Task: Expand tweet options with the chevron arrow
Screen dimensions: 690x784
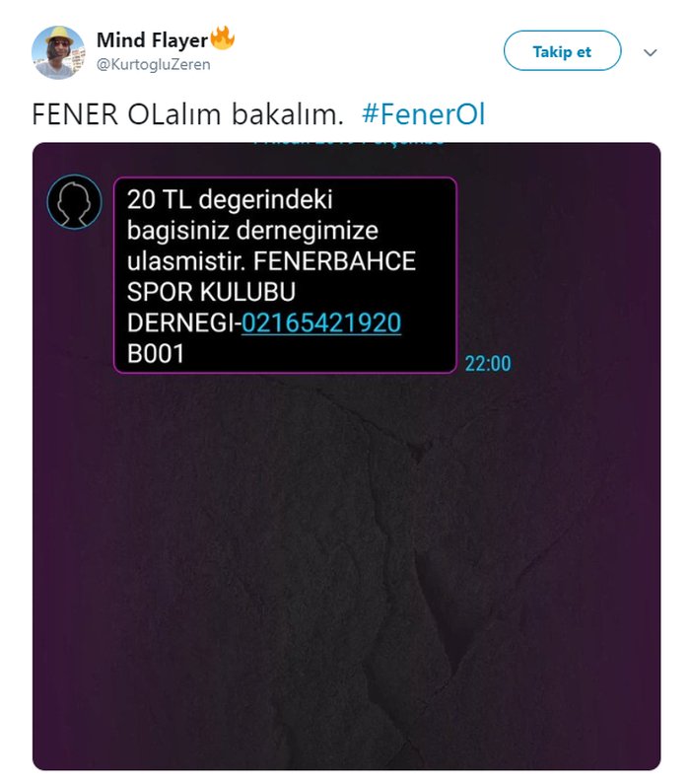Action: tap(650, 52)
